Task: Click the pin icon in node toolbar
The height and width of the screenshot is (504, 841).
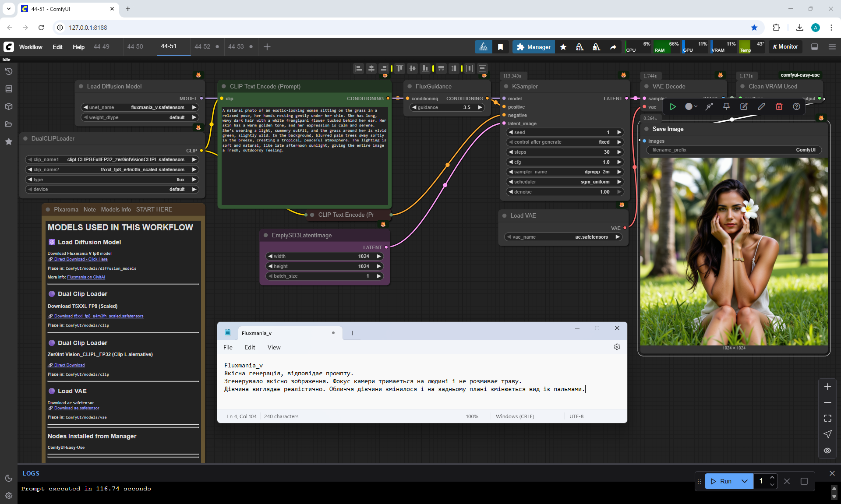Action: [x=726, y=106]
